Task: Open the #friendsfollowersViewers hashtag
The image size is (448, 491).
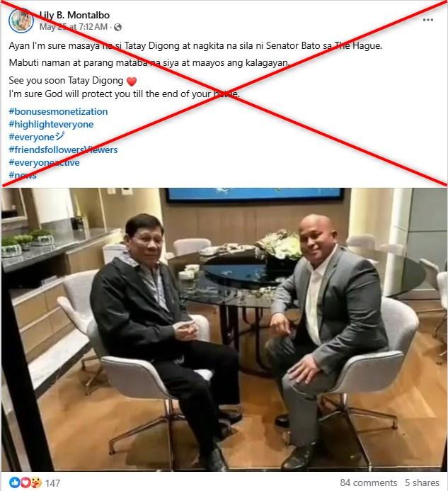Action: tap(63, 149)
